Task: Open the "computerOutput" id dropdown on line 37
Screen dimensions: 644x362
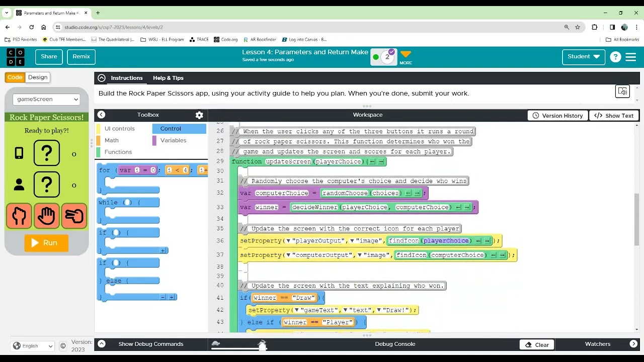Action: coord(288,255)
